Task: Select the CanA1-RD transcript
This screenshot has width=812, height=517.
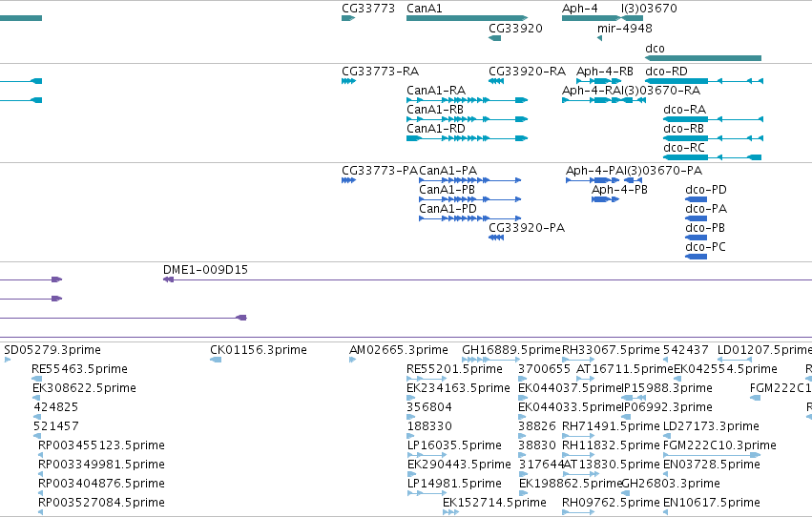Action: click(468, 138)
